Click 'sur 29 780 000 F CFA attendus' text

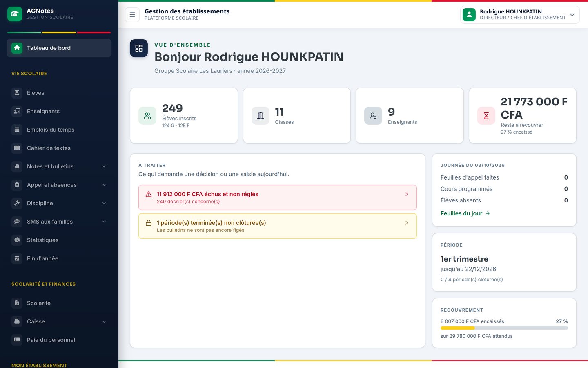477,336
